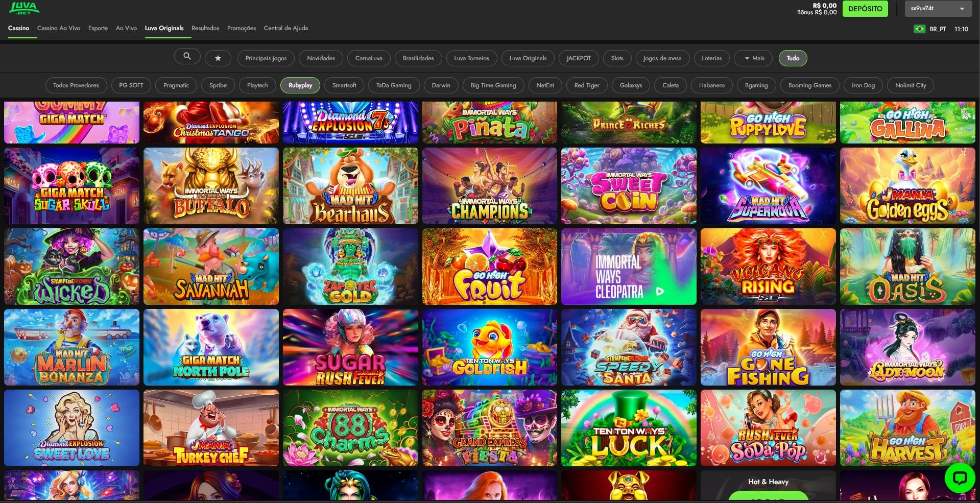Open Stampede Rush Wicked game
Image resolution: width=980 pixels, height=503 pixels.
coord(71,267)
